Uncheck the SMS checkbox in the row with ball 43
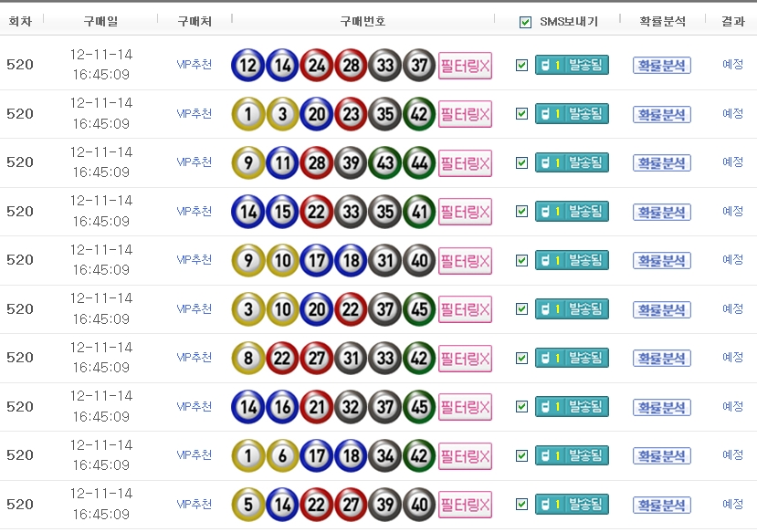Screen dimensions: 757x532 pos(521,163)
